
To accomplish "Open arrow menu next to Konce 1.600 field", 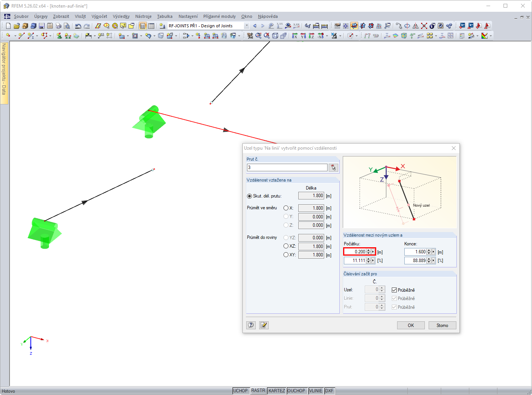I will [x=433, y=252].
